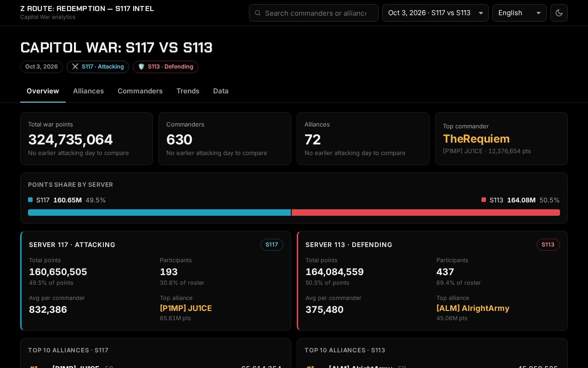588x368 pixels.
Task: Open the [P1MP] JU1CE alliance link
Action: (186, 308)
